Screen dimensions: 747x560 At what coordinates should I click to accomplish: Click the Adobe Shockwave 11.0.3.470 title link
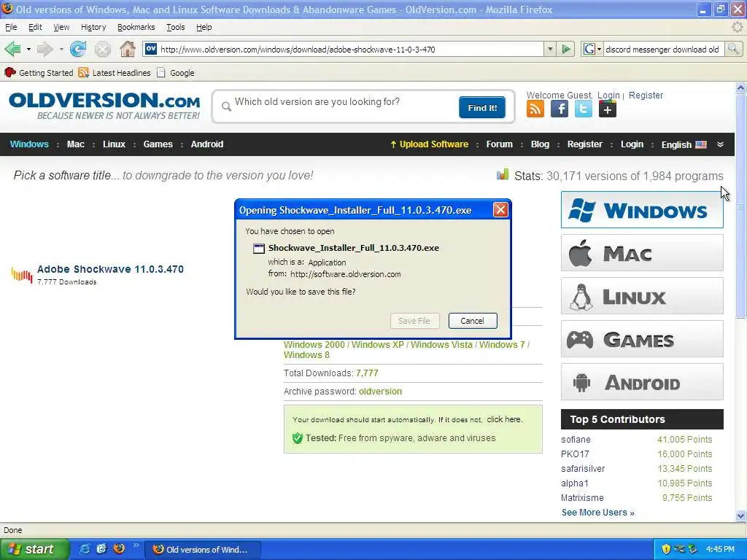(x=111, y=269)
